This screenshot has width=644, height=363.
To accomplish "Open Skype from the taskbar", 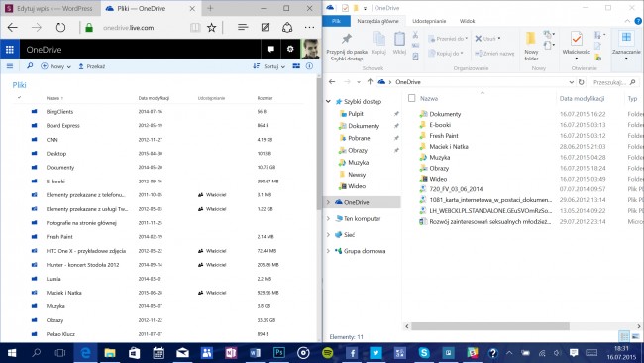I will coord(424,353).
